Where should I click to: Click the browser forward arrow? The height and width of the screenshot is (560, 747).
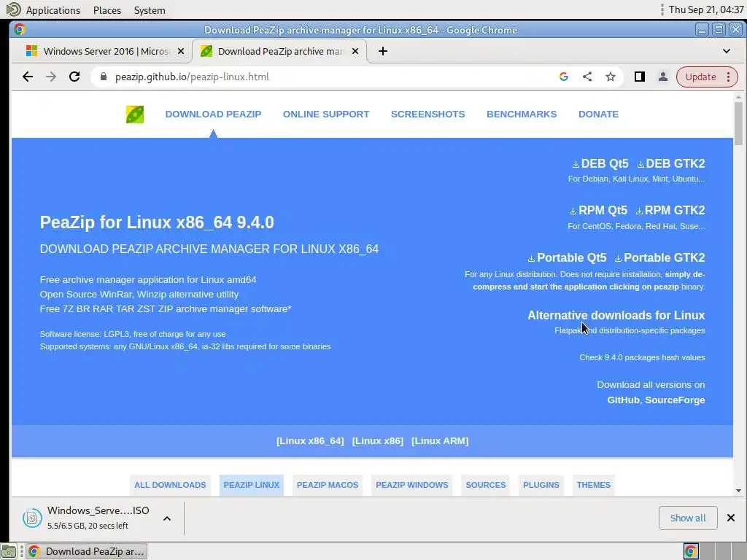(x=51, y=77)
